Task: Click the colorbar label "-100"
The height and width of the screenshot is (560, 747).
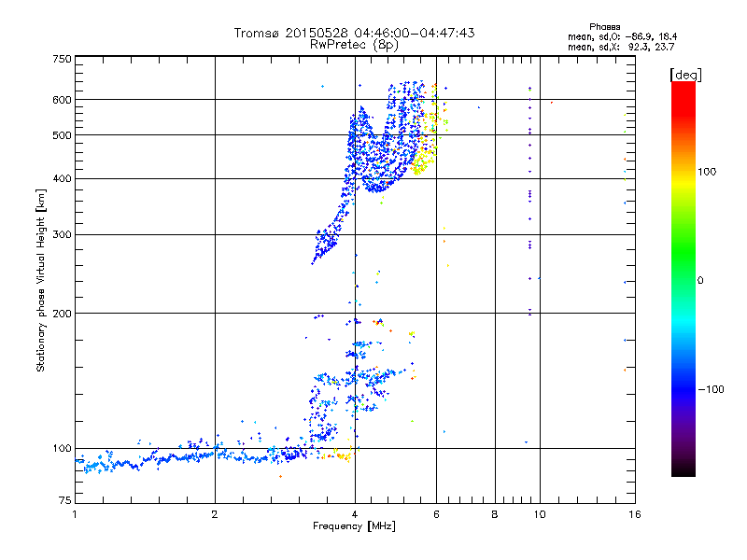Action: tap(711, 389)
